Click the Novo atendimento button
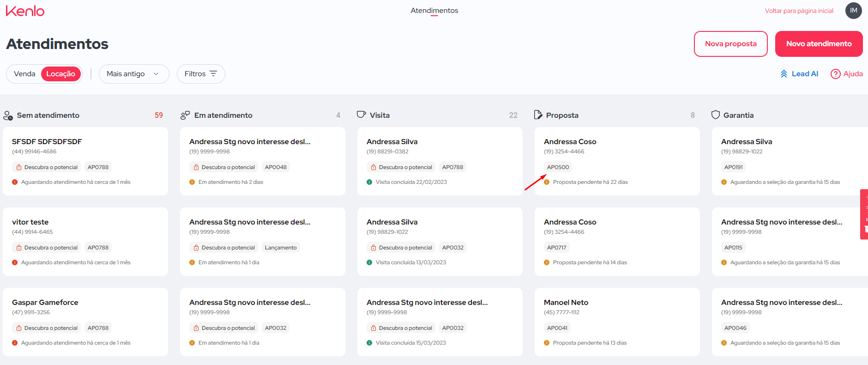Viewport: 868px width, 365px height. [819, 44]
